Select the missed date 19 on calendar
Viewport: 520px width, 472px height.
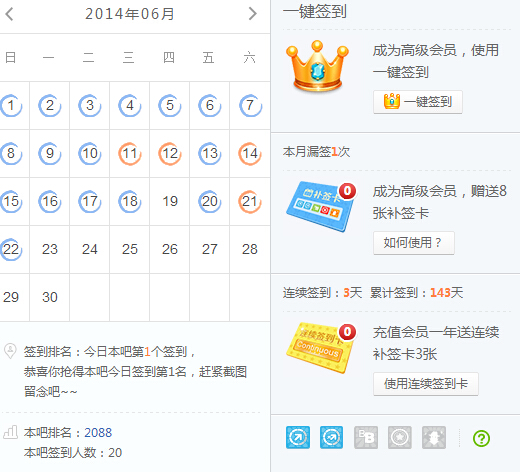(170, 201)
